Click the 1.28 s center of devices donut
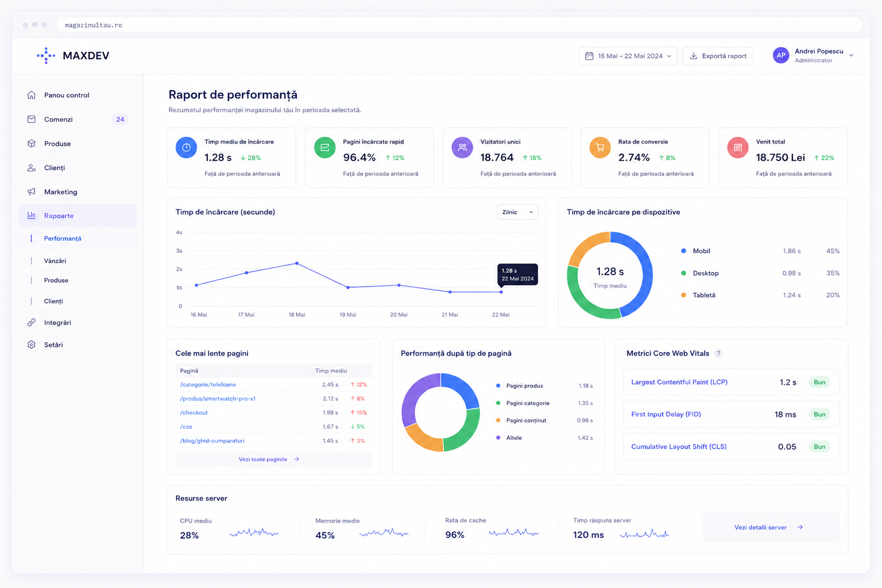 [x=610, y=272]
